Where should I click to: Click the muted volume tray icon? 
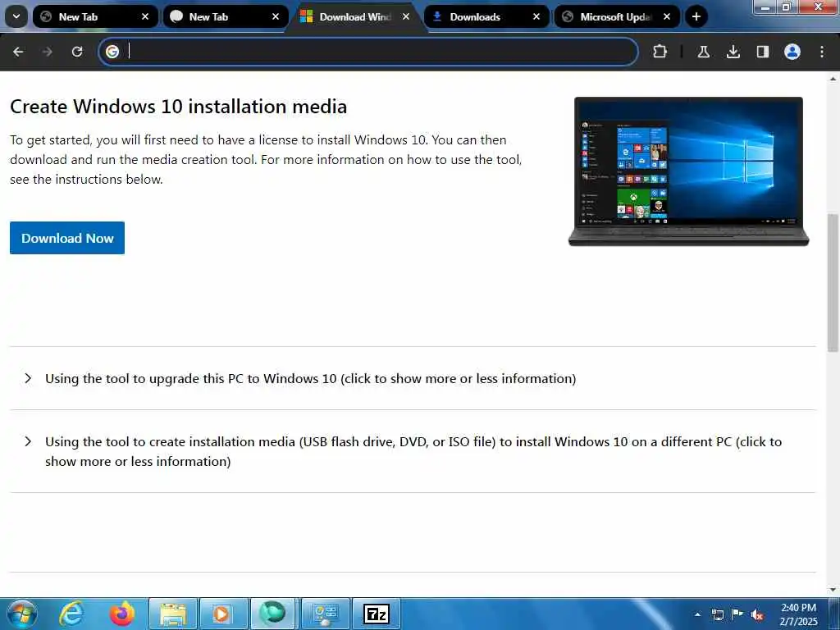(x=757, y=614)
